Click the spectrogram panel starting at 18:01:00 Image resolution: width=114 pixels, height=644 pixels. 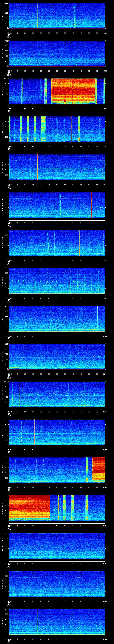click(57, 16)
